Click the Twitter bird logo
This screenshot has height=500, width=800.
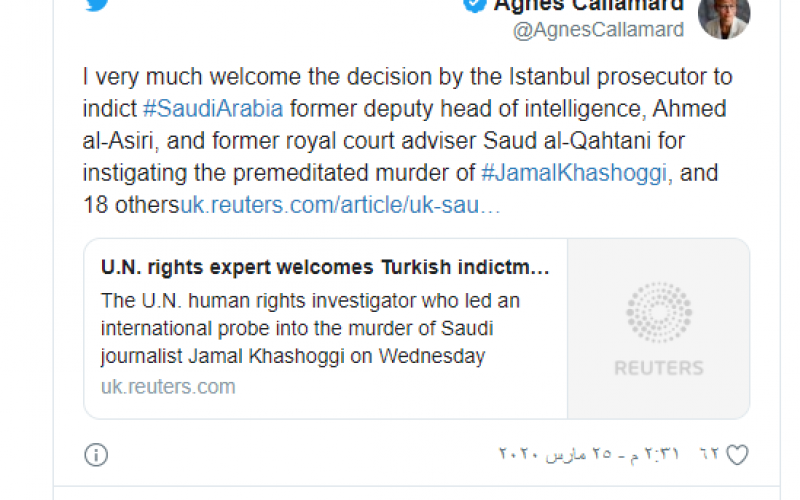coord(98,4)
